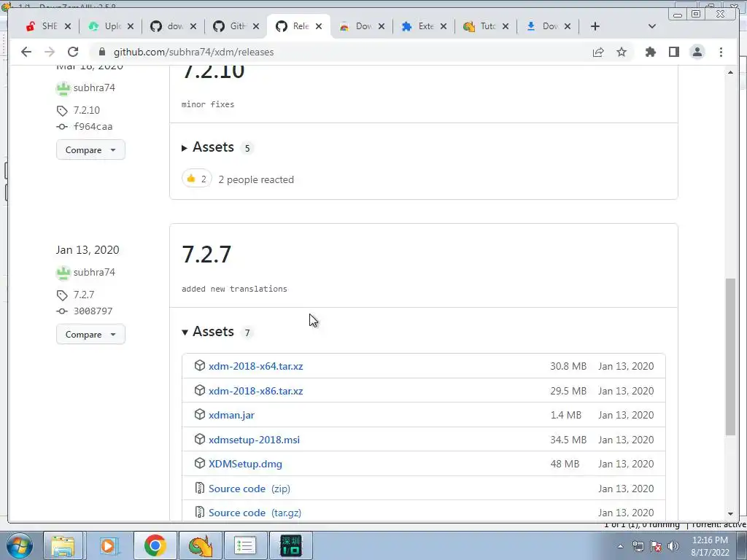Screen dimensions: 747x560
Task: Open the media player taskbar icon
Action: [108, 545]
